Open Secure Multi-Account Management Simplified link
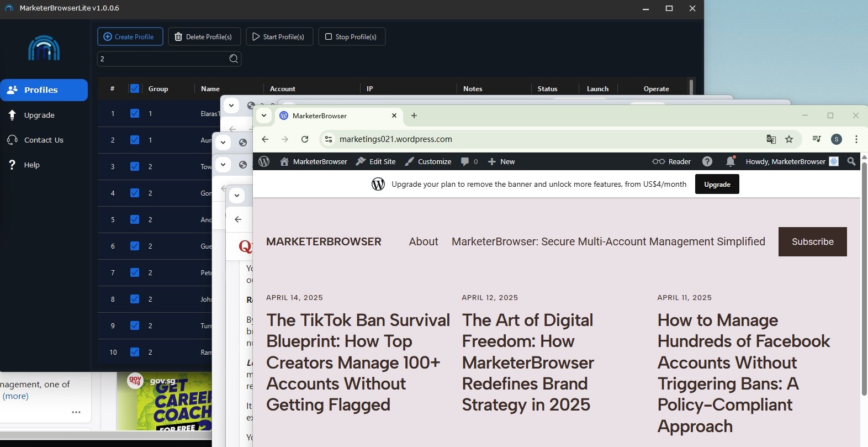The width and height of the screenshot is (868, 447). pos(608,241)
